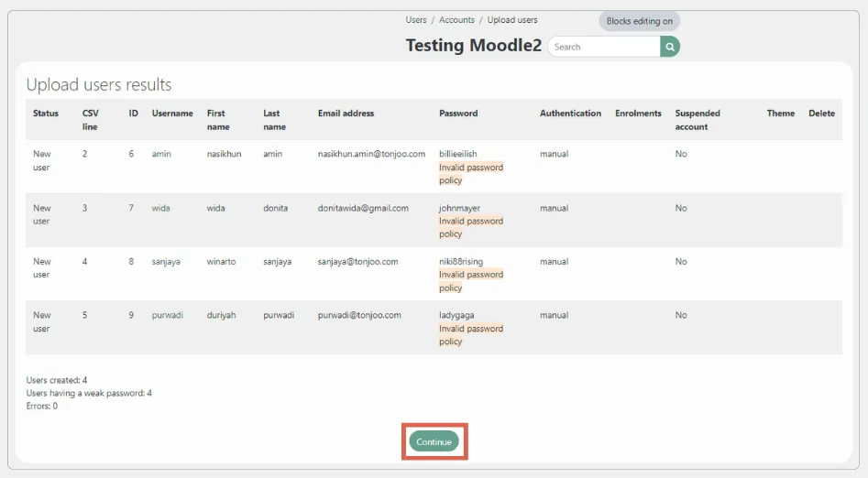Screen dimensions: 868x478
Task: Select the Theme column header
Action: pos(781,114)
